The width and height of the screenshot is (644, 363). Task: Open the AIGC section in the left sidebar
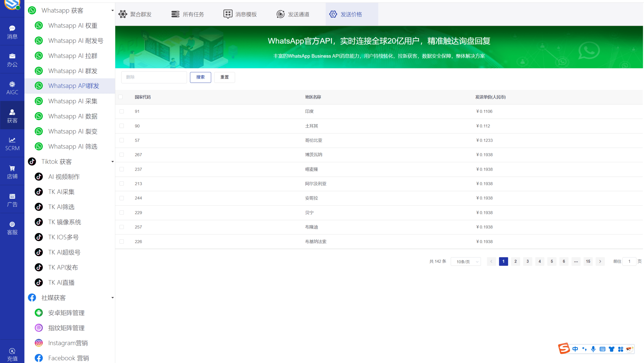pos(12,87)
